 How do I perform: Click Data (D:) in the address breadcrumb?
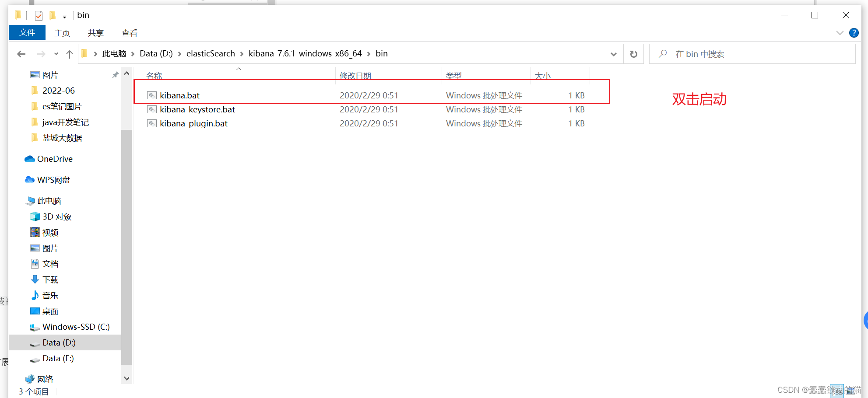click(x=156, y=54)
